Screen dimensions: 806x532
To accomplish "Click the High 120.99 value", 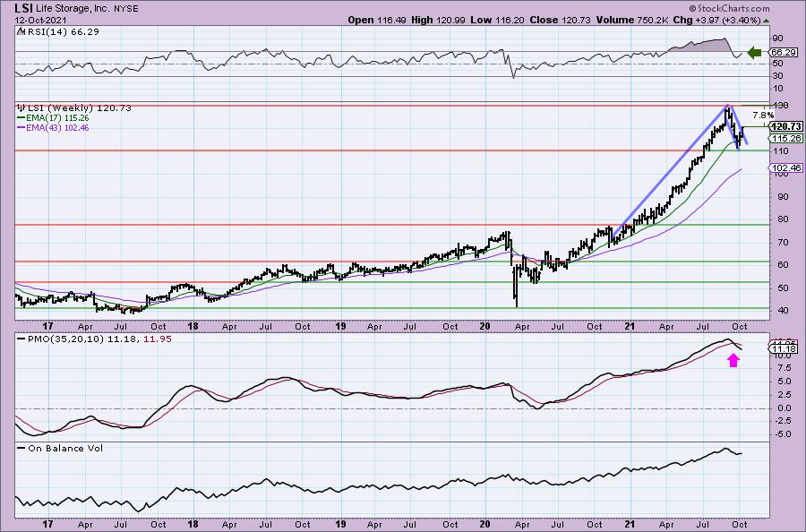I will point(438,20).
